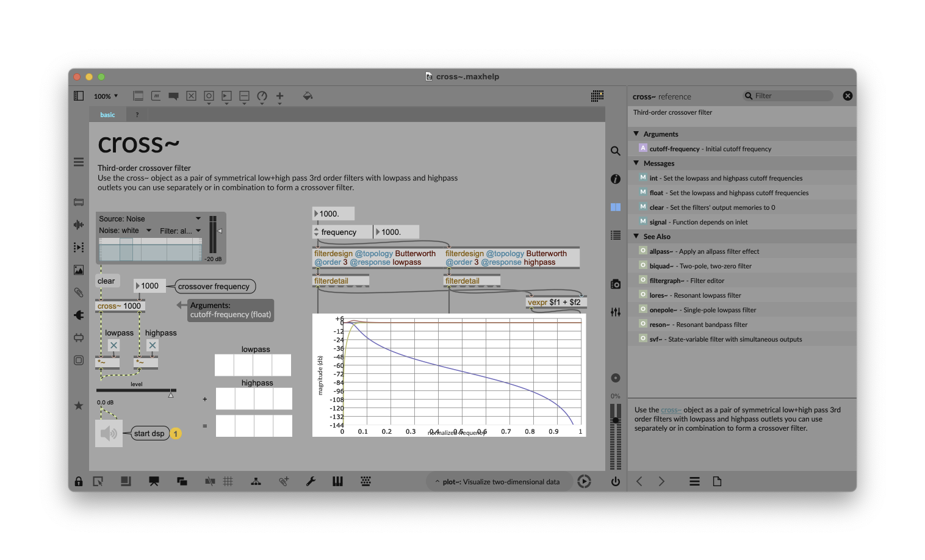Click the speaker output icon in patcher
This screenshot has height=560, width=925.
(x=109, y=433)
